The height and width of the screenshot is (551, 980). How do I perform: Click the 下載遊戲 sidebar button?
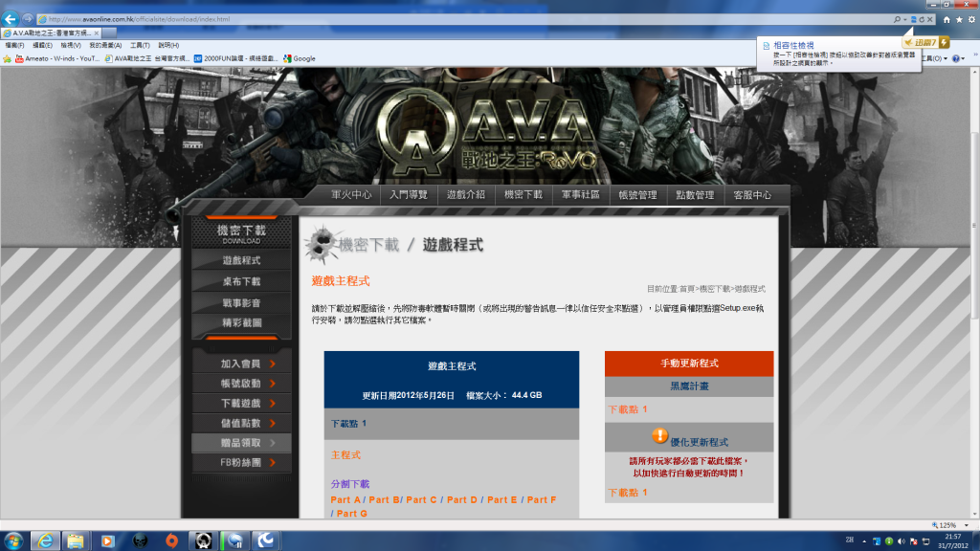point(241,404)
